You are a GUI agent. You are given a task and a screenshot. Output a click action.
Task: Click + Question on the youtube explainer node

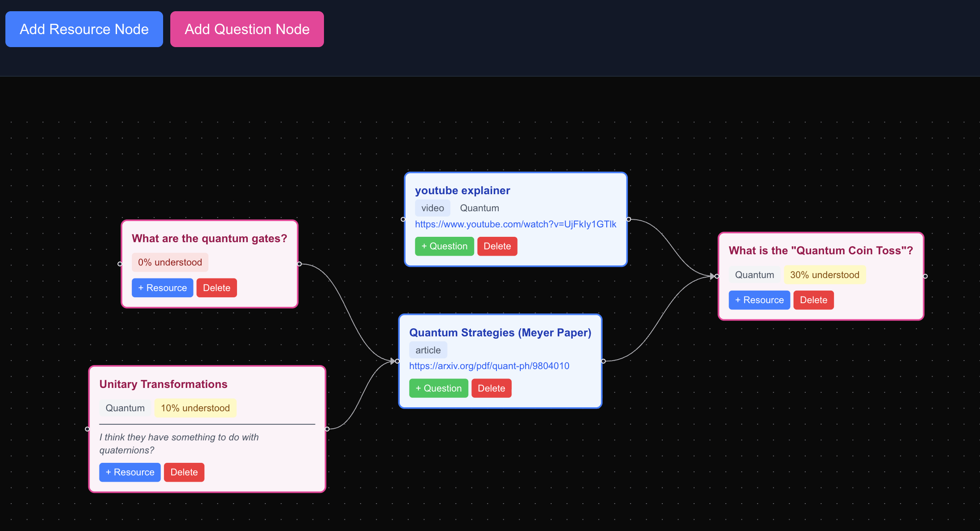coord(444,246)
